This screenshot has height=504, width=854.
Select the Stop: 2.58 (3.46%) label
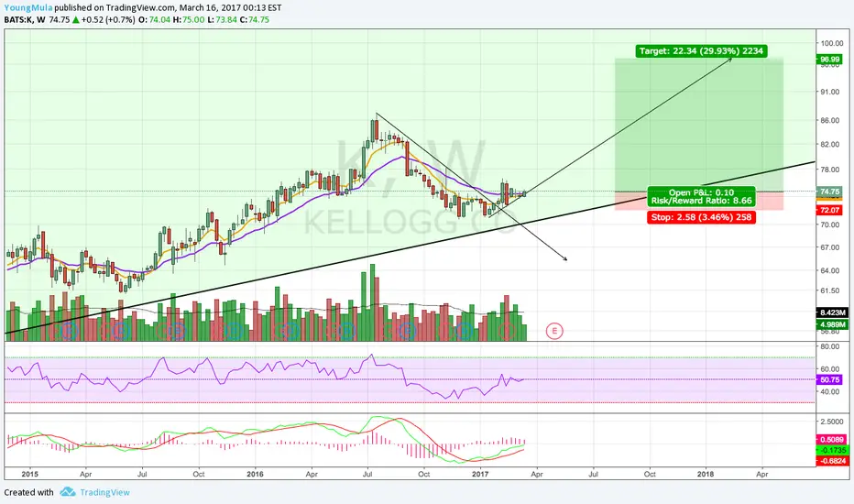(x=701, y=217)
